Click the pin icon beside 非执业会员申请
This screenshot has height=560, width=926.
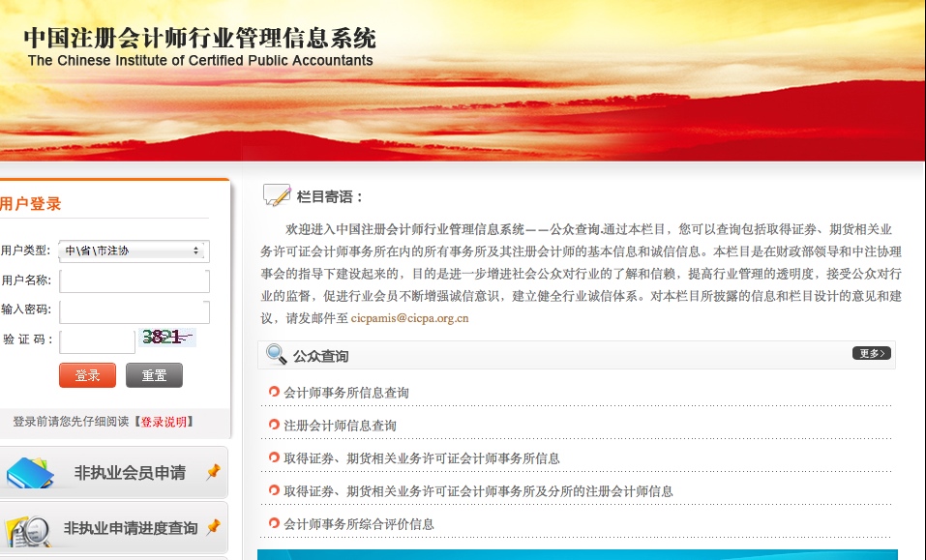tap(213, 471)
